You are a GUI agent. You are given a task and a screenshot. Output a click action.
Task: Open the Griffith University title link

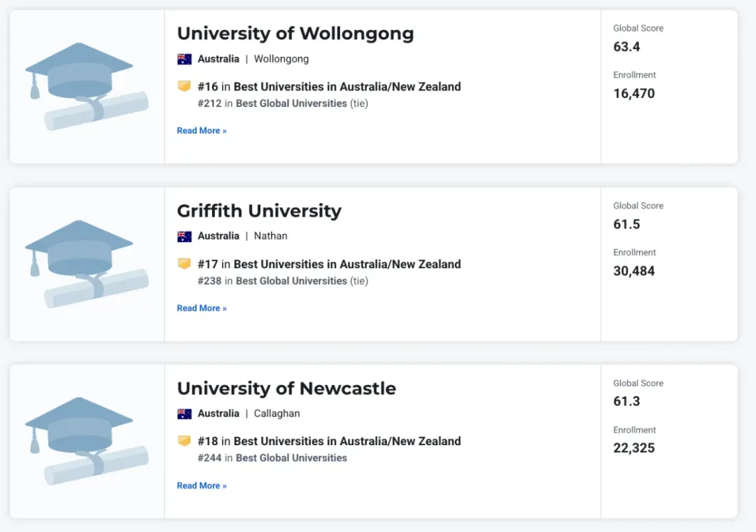click(x=259, y=211)
